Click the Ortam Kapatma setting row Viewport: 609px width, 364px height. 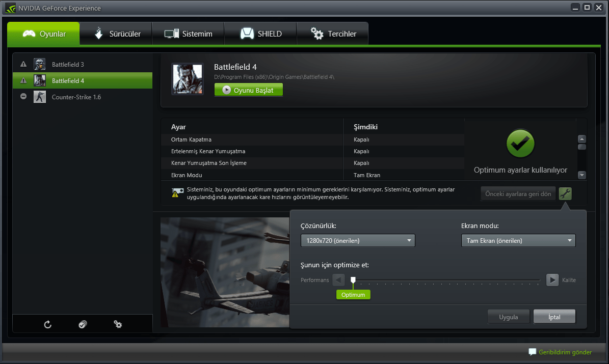(x=313, y=139)
